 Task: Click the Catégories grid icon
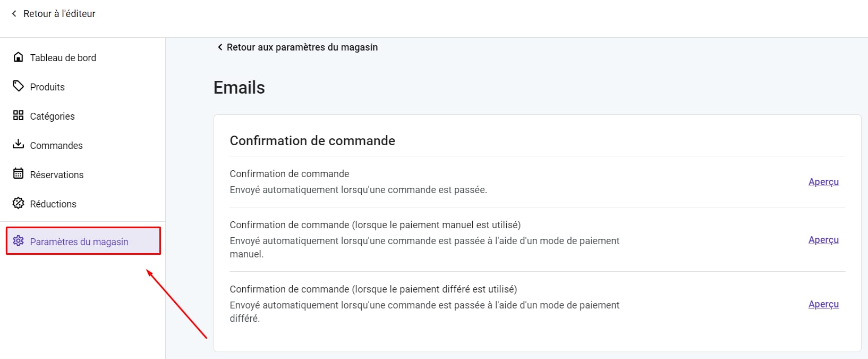coord(18,115)
